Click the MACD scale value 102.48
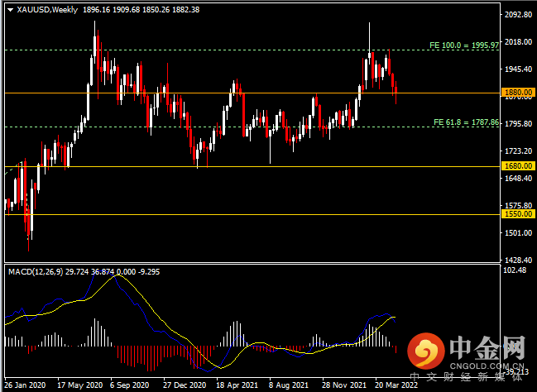 tap(515, 270)
